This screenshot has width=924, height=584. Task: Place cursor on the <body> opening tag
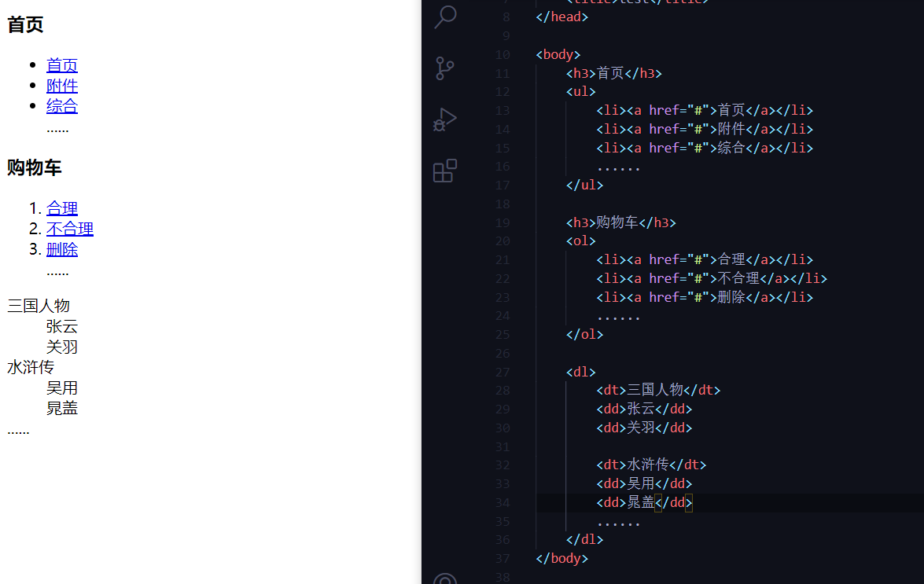[x=558, y=55]
